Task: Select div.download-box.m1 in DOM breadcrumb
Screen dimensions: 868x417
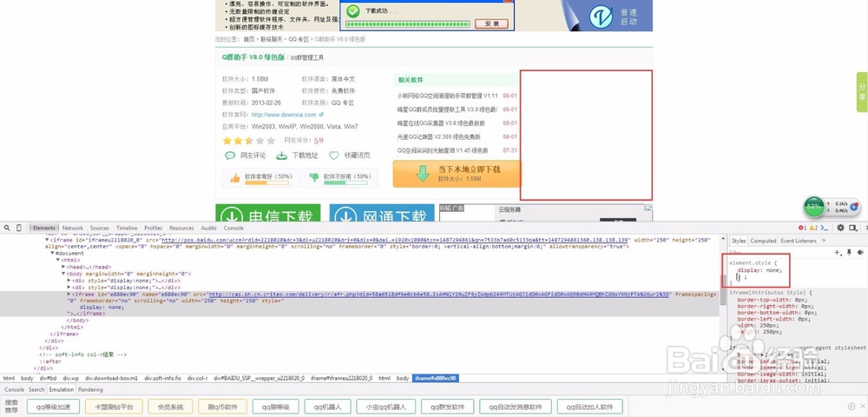Action: point(110,378)
